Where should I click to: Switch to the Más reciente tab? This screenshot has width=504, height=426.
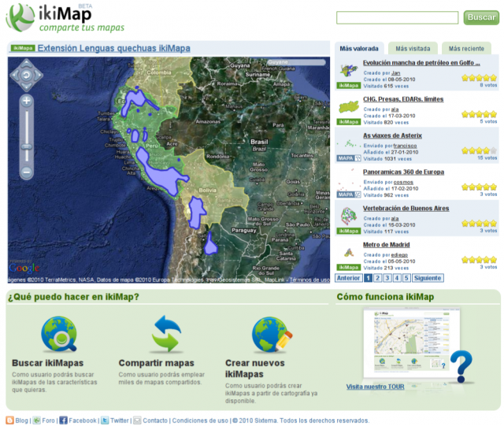point(466,49)
